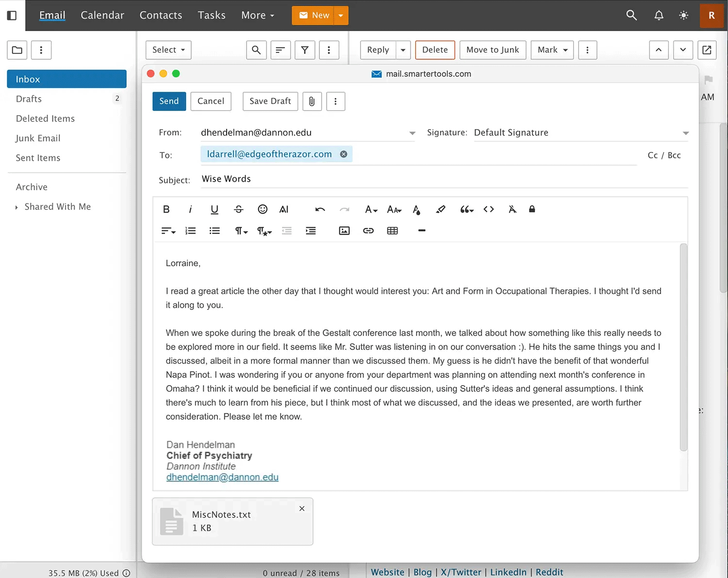
Task: Open the From address dropdown
Action: [412, 133]
